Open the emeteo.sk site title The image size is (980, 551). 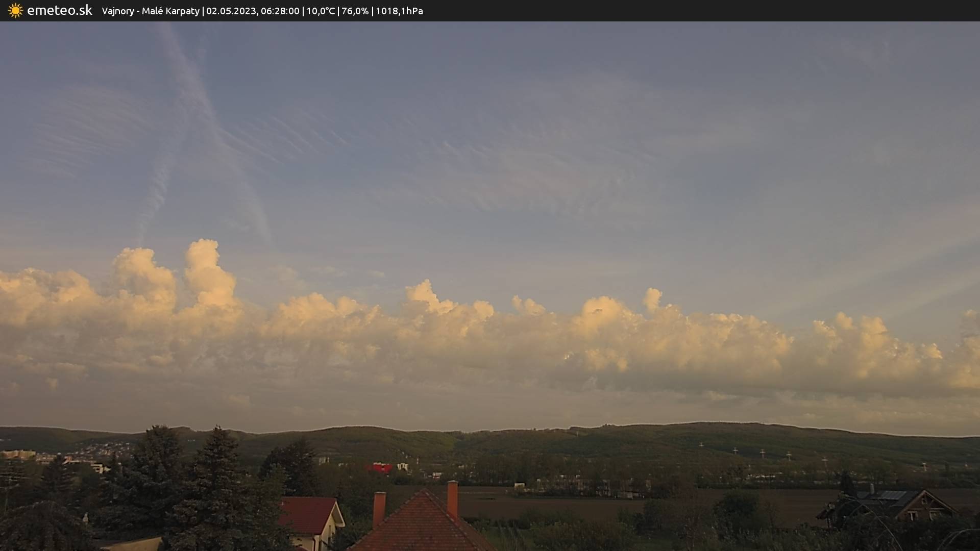(x=59, y=11)
